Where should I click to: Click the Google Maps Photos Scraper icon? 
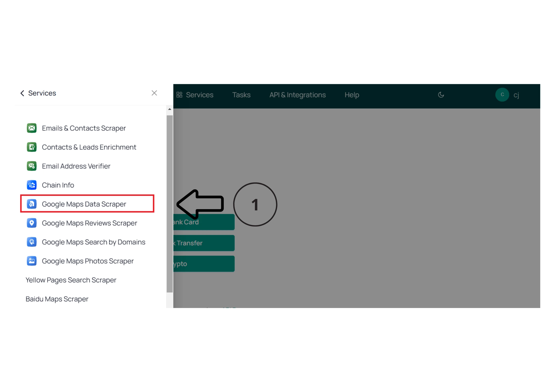click(x=32, y=261)
